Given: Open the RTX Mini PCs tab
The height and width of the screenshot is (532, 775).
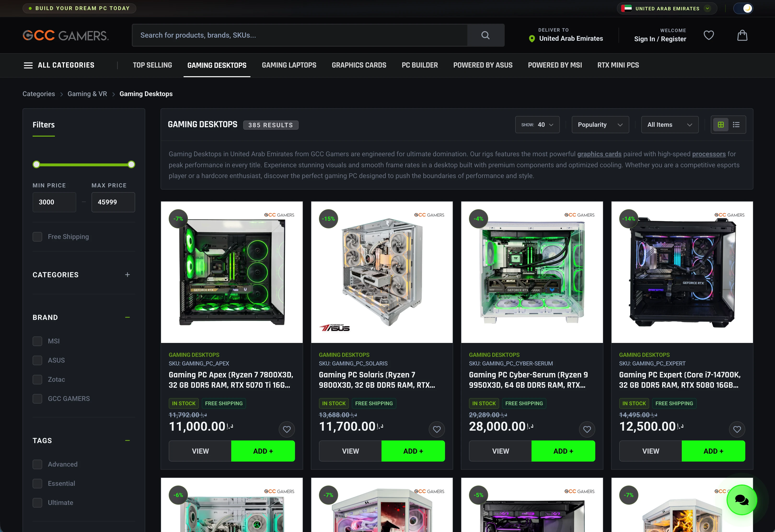Looking at the screenshot, I should point(618,65).
